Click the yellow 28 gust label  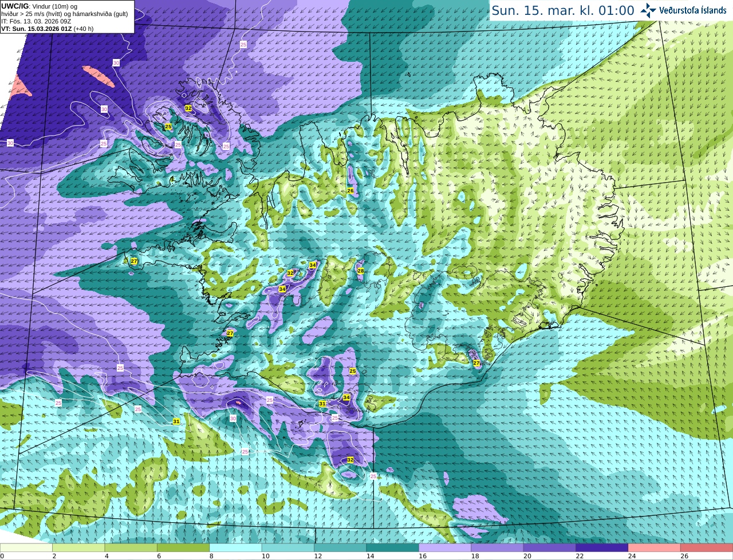(361, 271)
